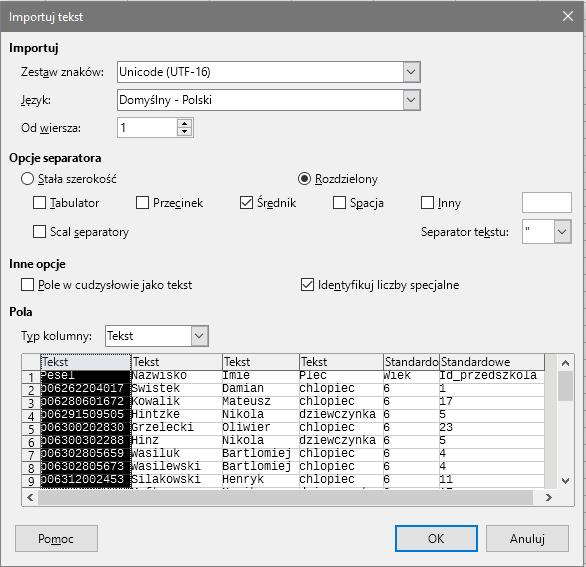Click the preview left scroll arrow

tap(30, 497)
